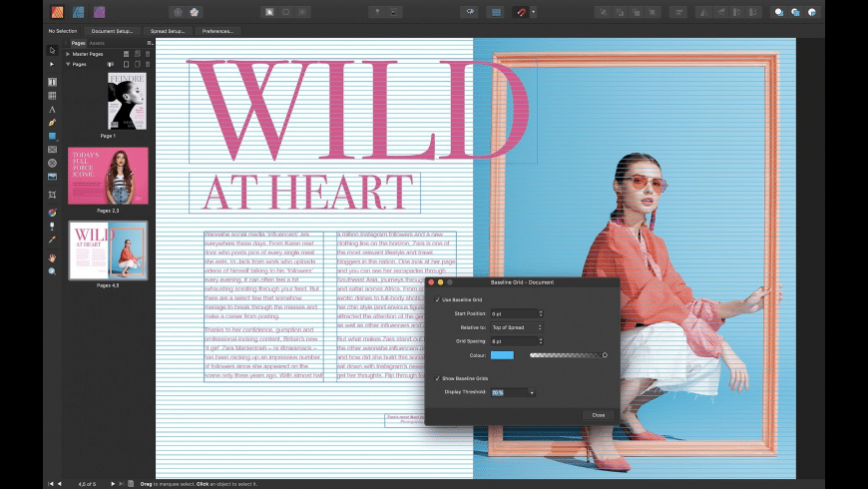Open the Display Threshold dropdown arrow

533,393
